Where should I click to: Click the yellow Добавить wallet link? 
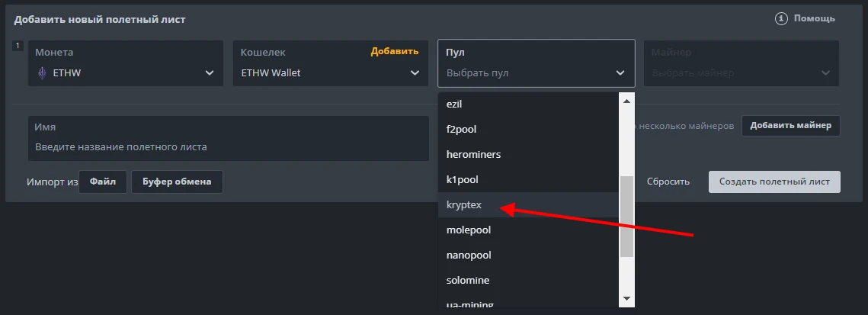(x=395, y=52)
